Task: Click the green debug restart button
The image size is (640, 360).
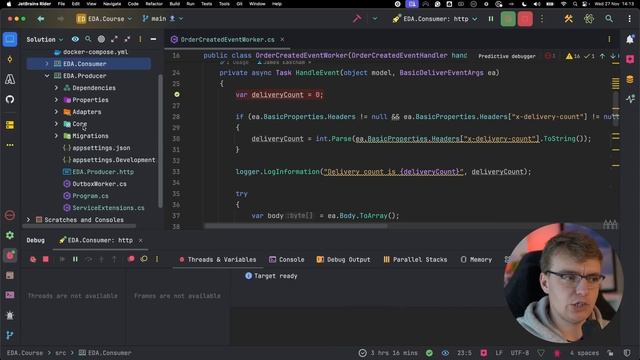Action: click(x=508, y=19)
